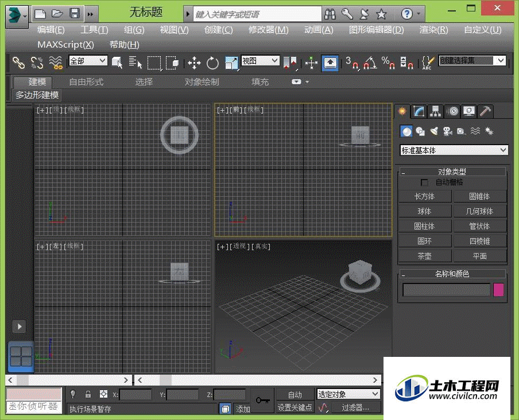The width and height of the screenshot is (519, 420).
Task: Activate the Select and Move tool
Action: pyautogui.click(x=194, y=63)
